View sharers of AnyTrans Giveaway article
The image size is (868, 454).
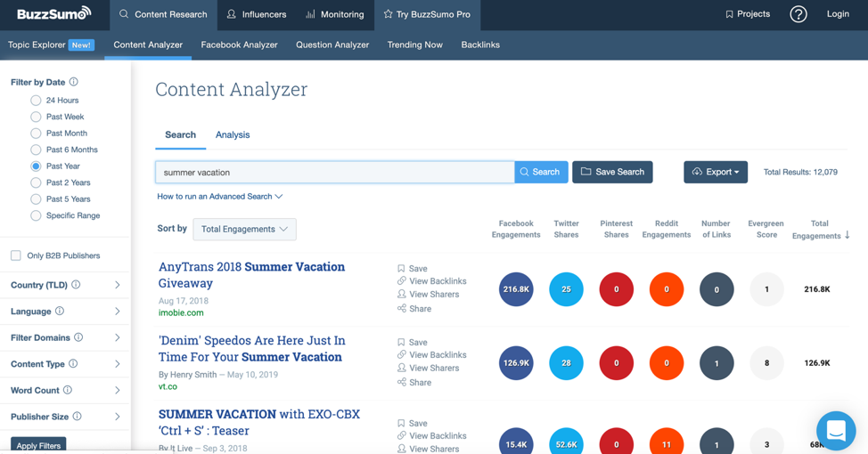coord(428,294)
